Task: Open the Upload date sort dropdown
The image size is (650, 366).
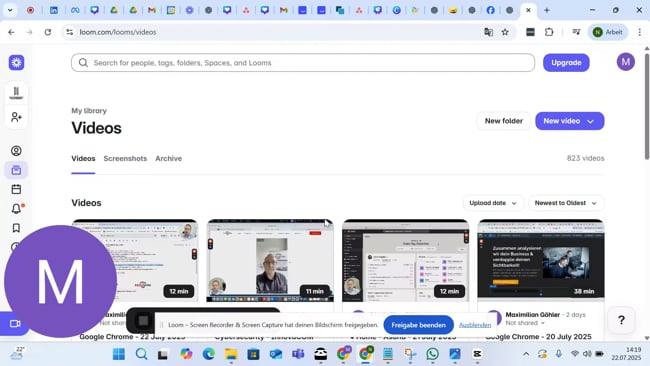Action: pyautogui.click(x=493, y=203)
